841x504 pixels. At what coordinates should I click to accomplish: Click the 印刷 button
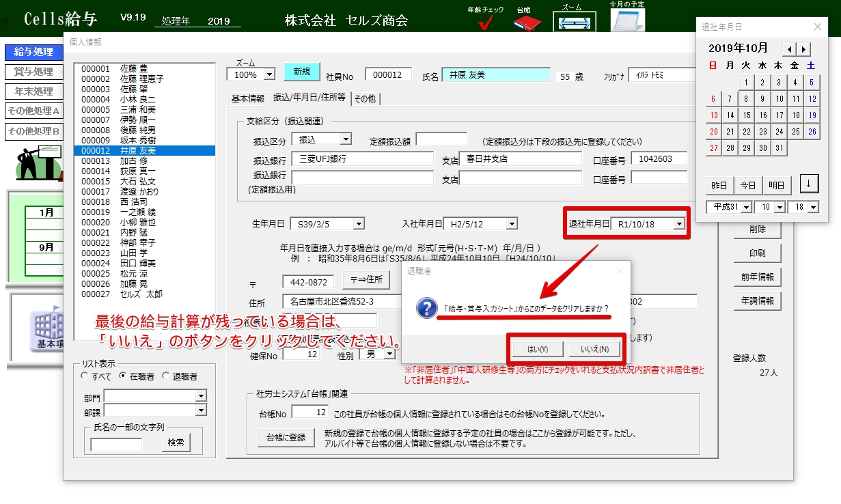pyautogui.click(x=758, y=253)
